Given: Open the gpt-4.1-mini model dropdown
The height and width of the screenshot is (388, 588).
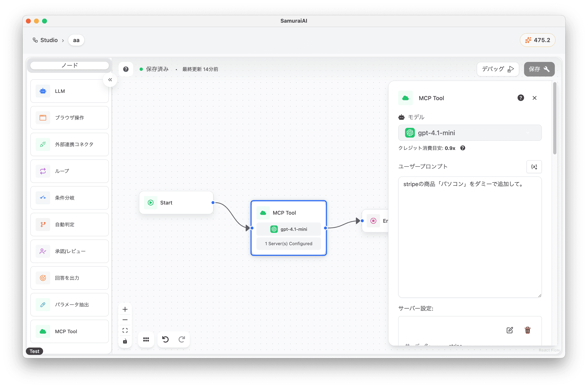Looking at the screenshot, I should coord(469,133).
